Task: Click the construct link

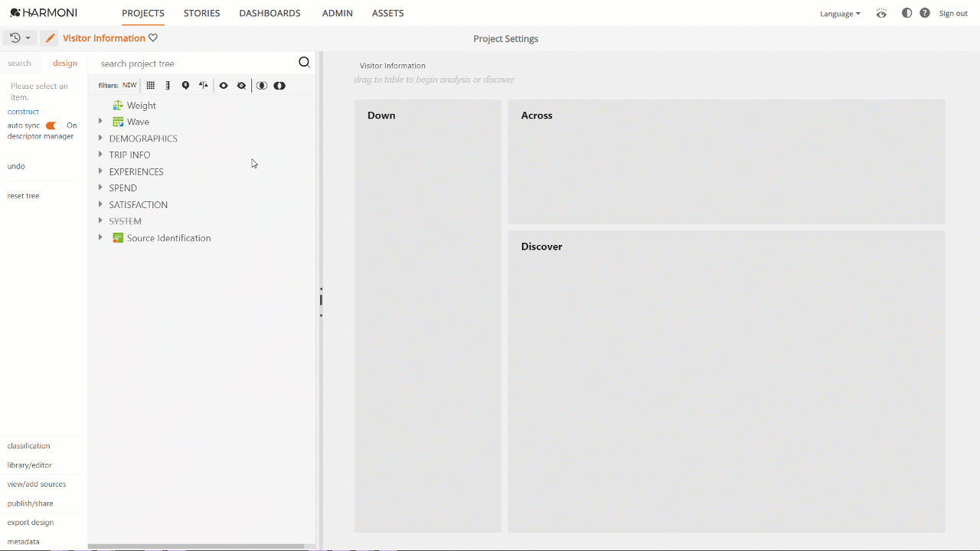Action: coord(23,112)
